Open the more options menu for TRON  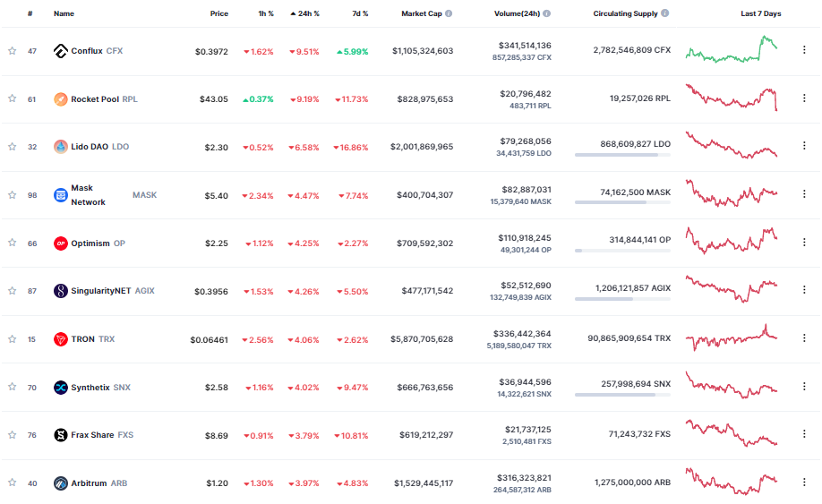point(803,339)
